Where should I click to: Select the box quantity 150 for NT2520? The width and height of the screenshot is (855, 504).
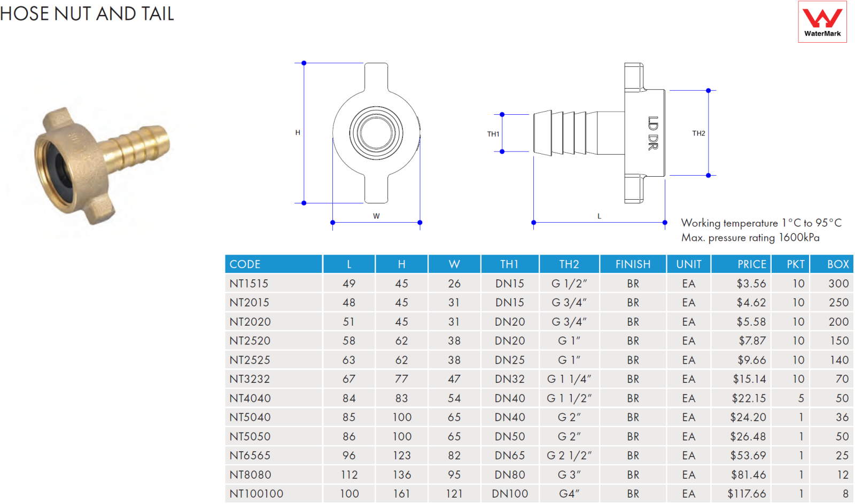(x=839, y=341)
